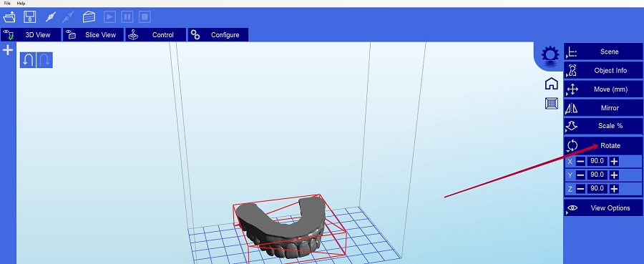Click the slice model icon

[89, 17]
